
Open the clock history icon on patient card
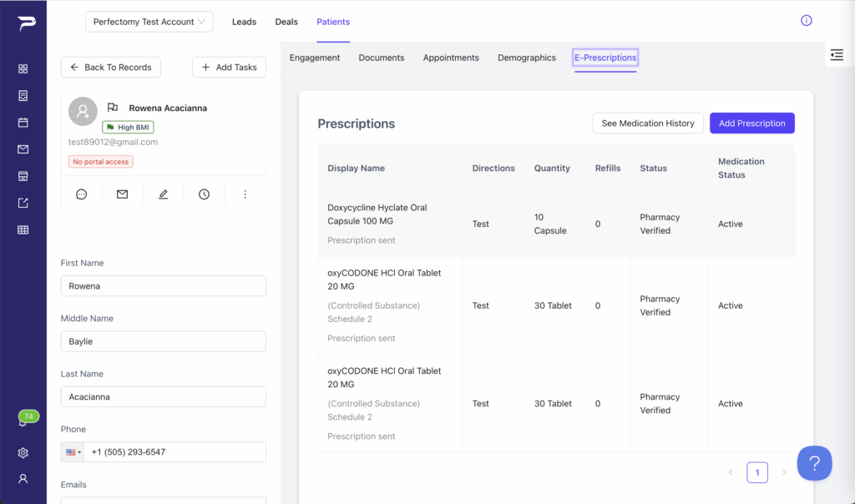tap(204, 194)
